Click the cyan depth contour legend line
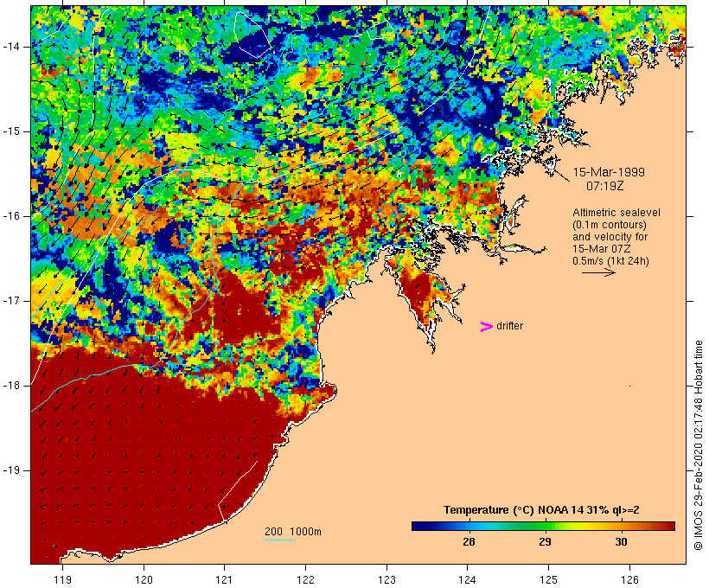The width and height of the screenshot is (709, 588). pos(279,540)
